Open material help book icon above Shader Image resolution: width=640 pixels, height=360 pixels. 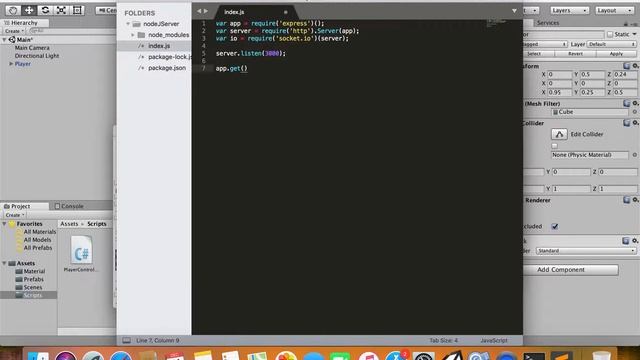pos(626,241)
